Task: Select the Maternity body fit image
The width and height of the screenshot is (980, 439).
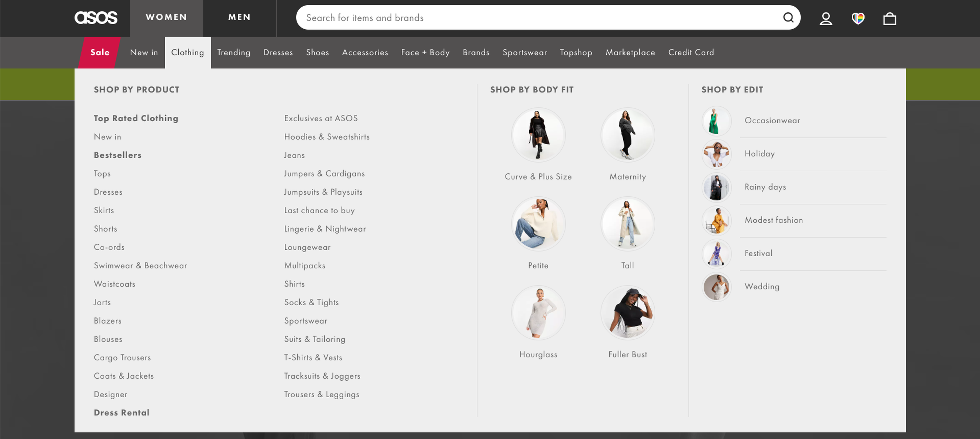Action: [x=627, y=135]
